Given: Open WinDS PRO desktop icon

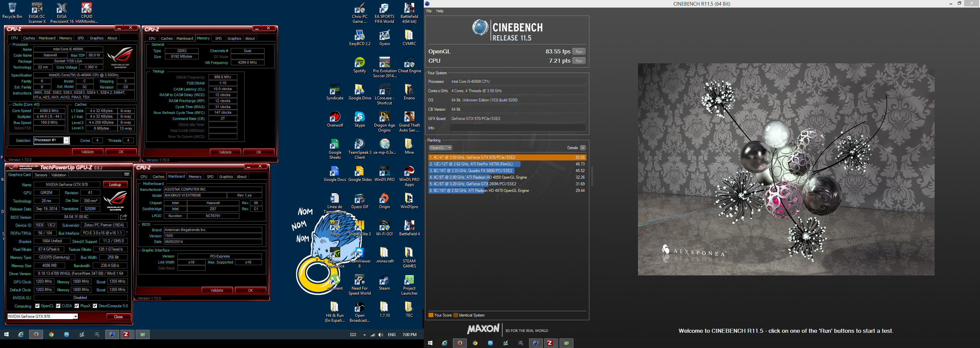Looking at the screenshot, I should tap(384, 173).
